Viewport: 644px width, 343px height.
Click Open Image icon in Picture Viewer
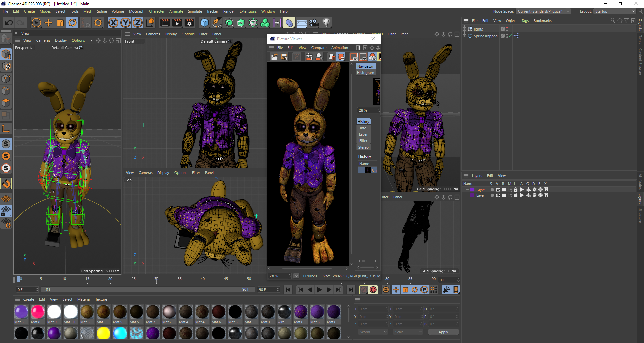(275, 57)
